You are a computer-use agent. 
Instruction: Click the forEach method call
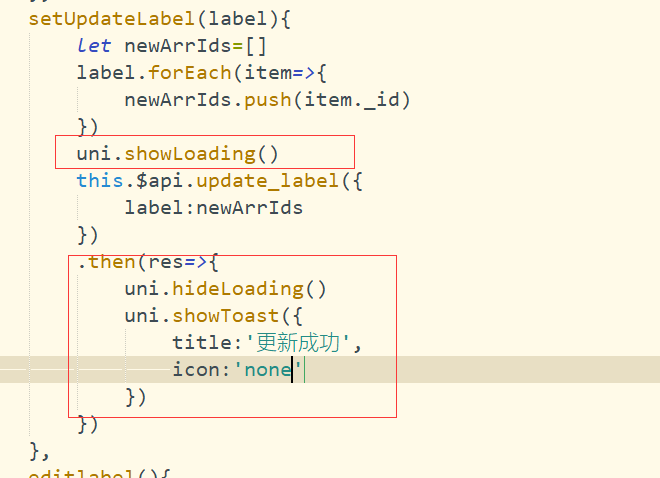pyautogui.click(x=190, y=73)
